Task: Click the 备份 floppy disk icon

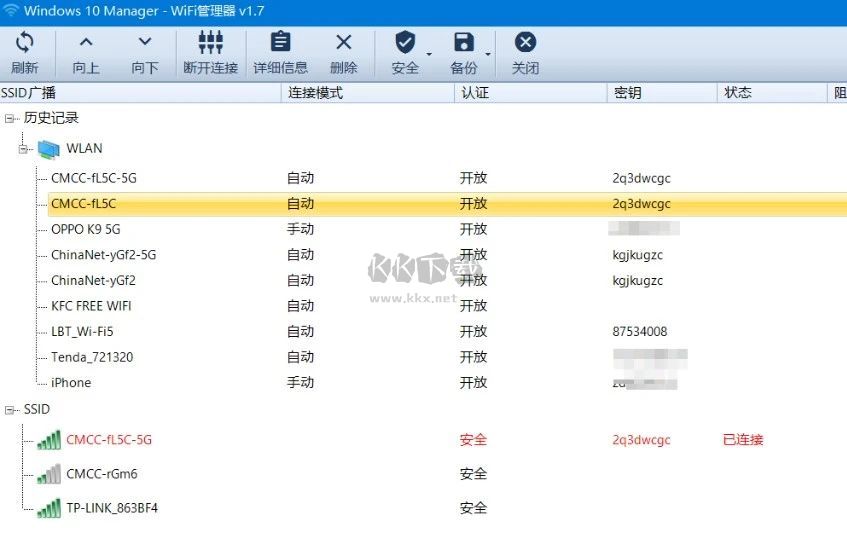Action: coord(463,42)
